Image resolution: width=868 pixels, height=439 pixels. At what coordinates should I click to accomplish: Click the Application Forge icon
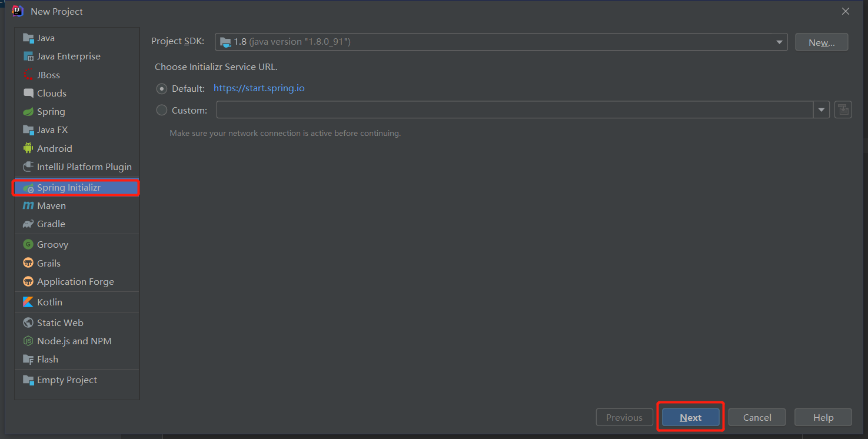(x=28, y=281)
